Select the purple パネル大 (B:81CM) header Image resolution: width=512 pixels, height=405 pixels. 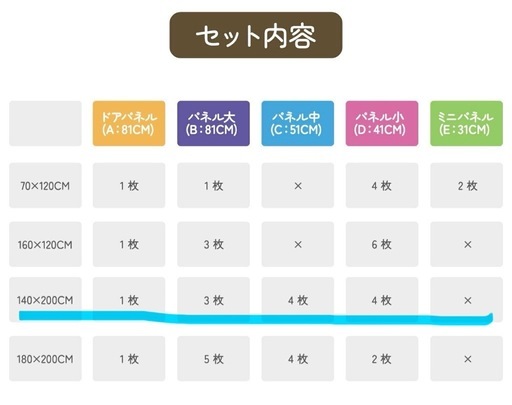213,123
